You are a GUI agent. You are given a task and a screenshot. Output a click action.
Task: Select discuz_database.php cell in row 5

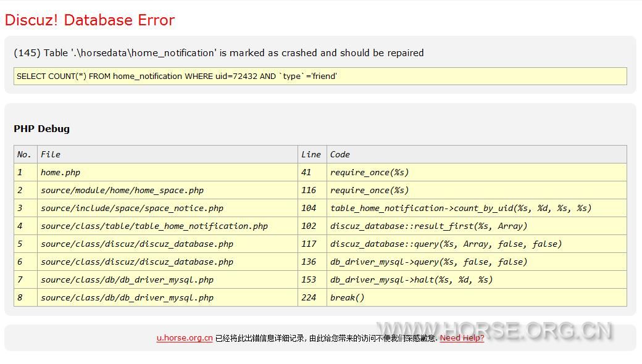[167, 244]
